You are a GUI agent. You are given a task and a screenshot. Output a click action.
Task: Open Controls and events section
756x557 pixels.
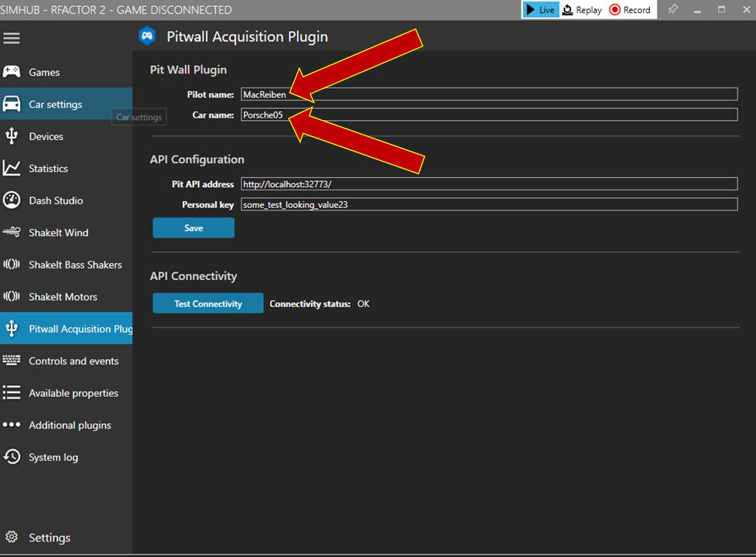point(66,361)
